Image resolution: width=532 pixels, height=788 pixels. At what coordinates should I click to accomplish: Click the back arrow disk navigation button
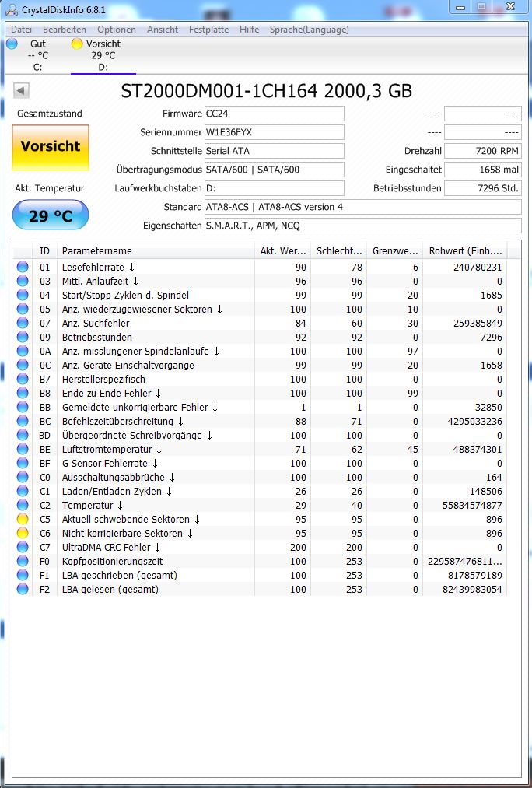[21, 90]
